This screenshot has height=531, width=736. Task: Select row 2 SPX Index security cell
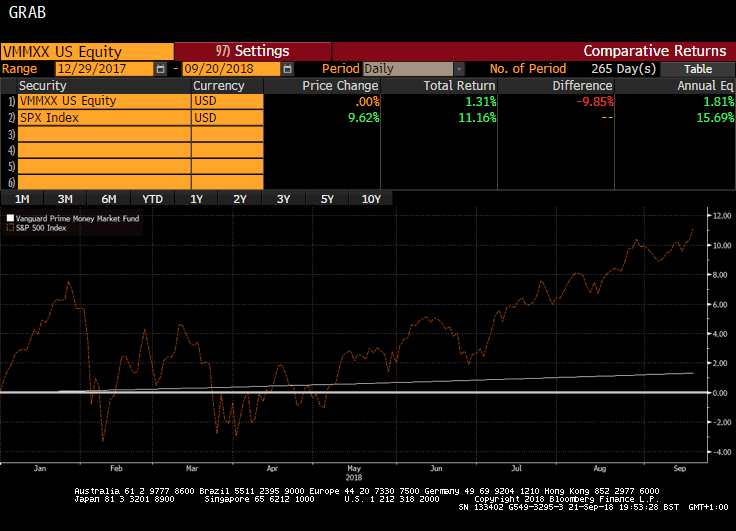click(x=104, y=118)
